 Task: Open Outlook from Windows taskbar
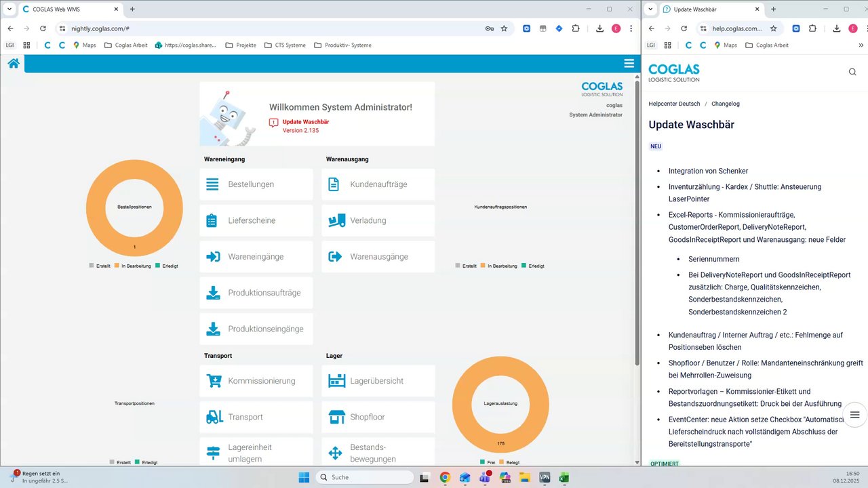coord(465,477)
